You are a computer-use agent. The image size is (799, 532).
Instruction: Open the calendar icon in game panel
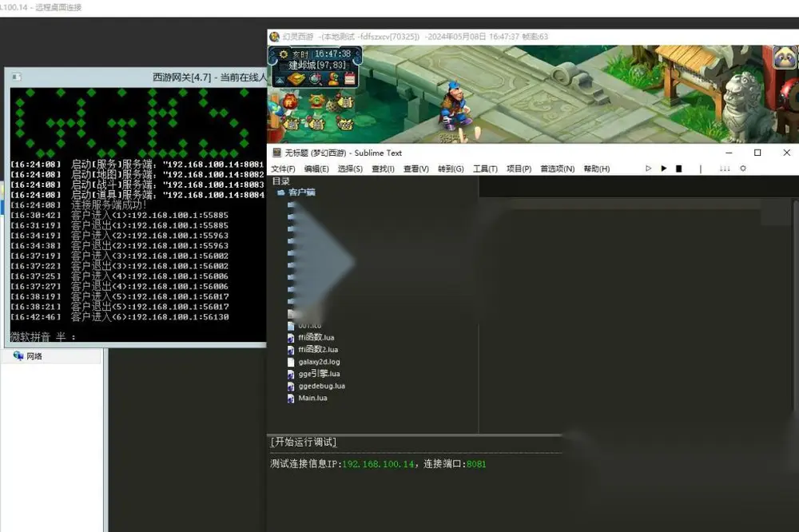pyautogui.click(x=350, y=79)
